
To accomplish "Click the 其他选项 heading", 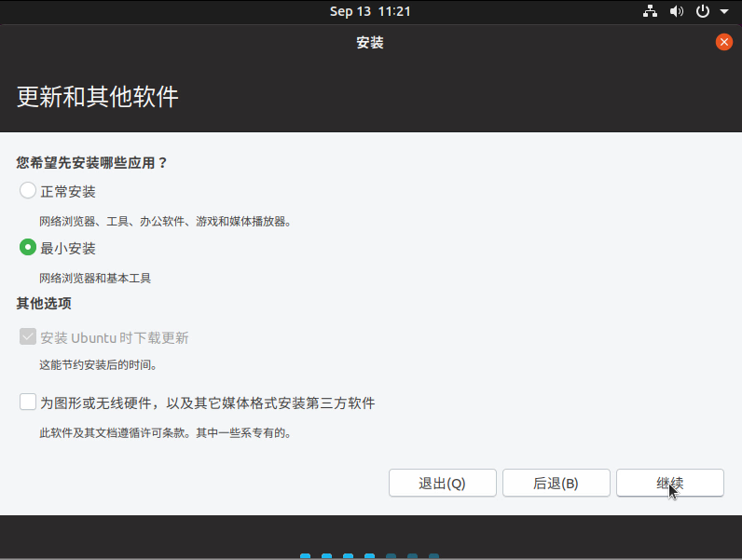I will 44,303.
